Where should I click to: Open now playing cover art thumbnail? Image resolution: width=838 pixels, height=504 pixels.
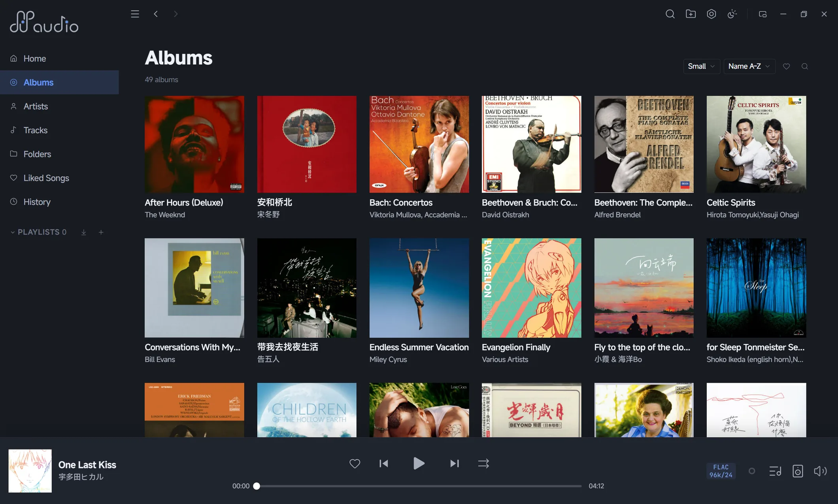pyautogui.click(x=30, y=471)
